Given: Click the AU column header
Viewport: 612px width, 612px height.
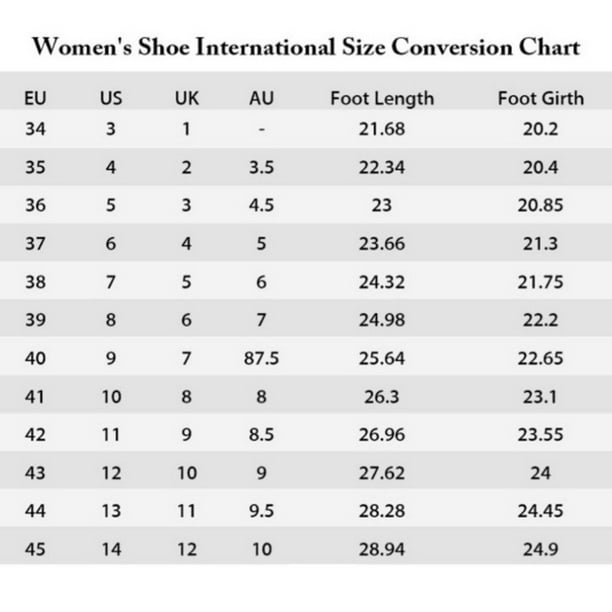Looking at the screenshot, I should (x=262, y=98).
